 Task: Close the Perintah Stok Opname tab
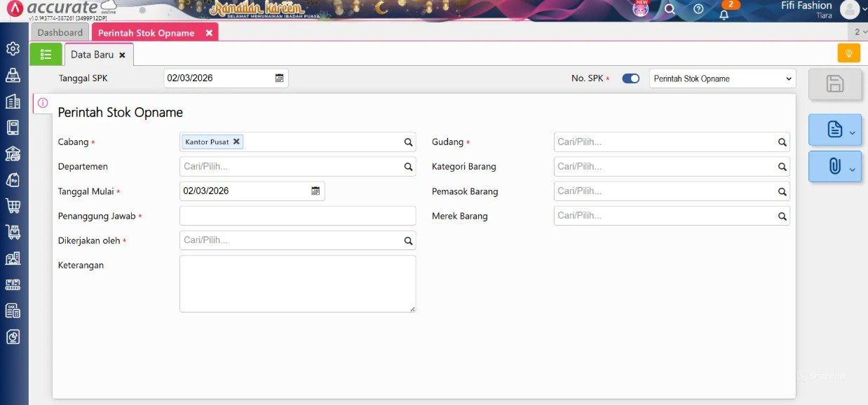tap(209, 33)
